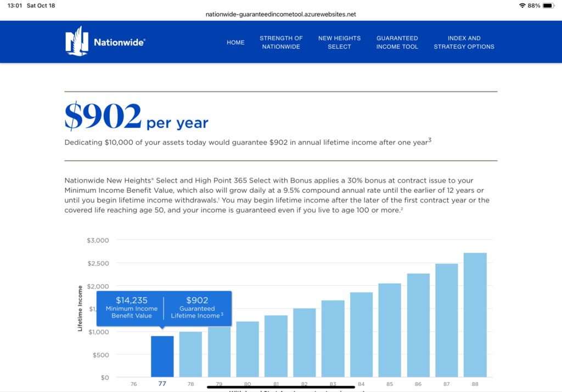Go to Strength of Nationwide page
The height and width of the screenshot is (392, 562).
click(x=281, y=42)
